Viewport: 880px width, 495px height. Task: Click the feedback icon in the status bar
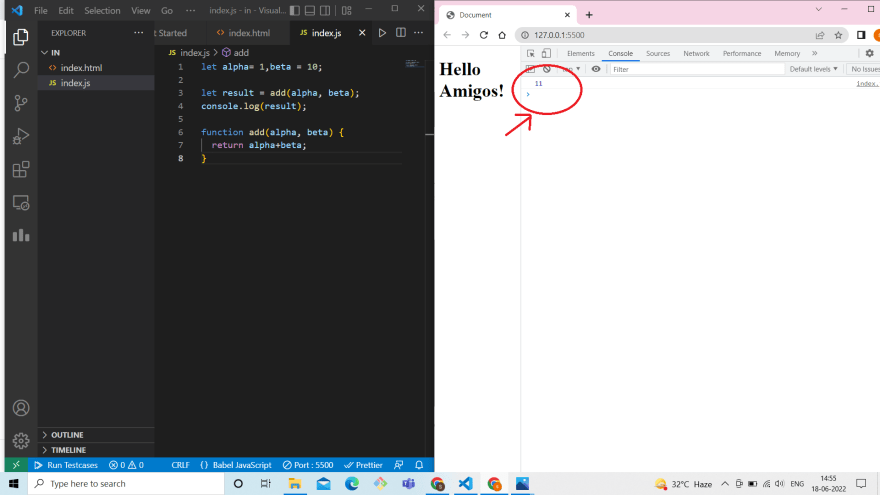pos(399,465)
